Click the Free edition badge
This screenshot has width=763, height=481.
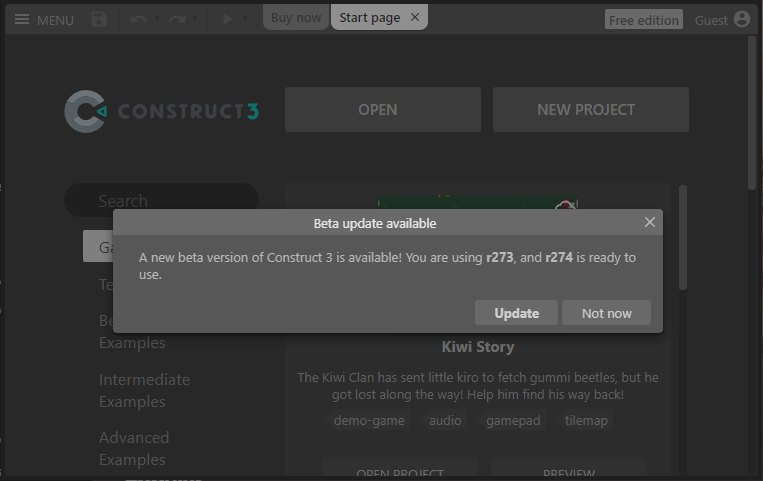pos(643,20)
